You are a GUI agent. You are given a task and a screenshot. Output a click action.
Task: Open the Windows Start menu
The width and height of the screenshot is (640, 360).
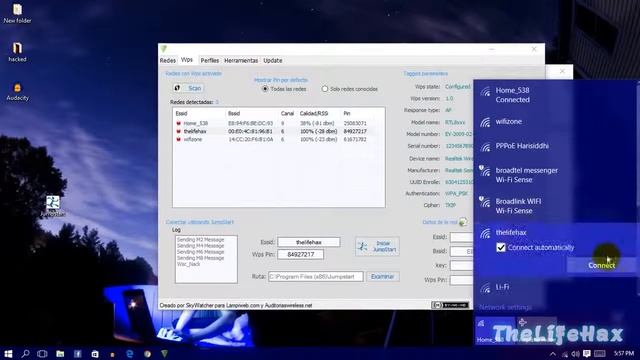[8, 353]
